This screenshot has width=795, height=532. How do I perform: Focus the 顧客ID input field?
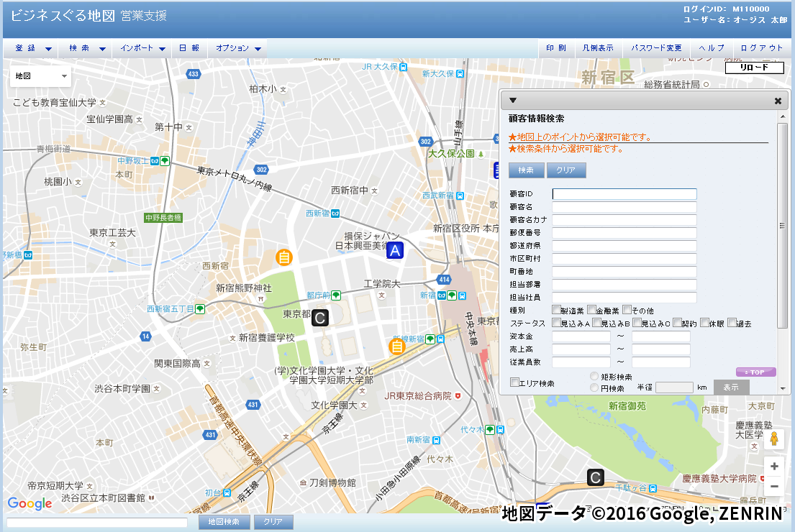(624, 194)
